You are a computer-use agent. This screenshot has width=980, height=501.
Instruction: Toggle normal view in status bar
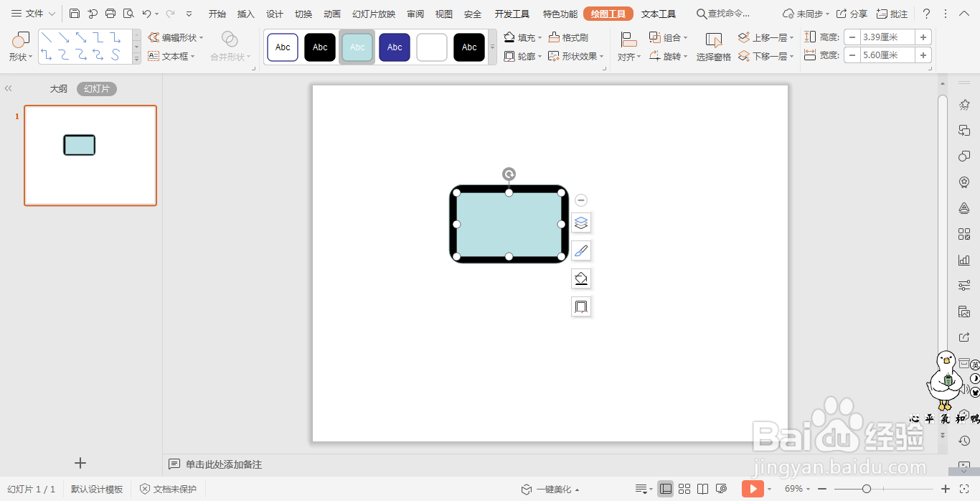[x=666, y=489]
